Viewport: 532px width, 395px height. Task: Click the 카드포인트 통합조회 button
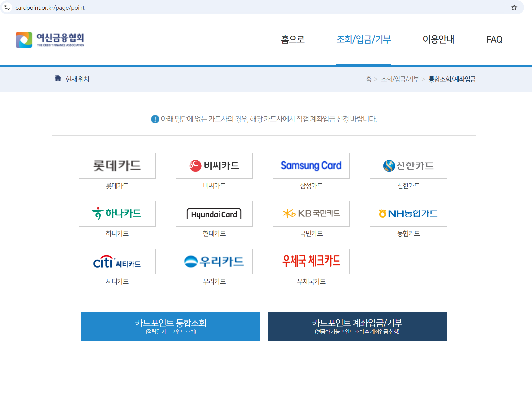[x=171, y=326]
